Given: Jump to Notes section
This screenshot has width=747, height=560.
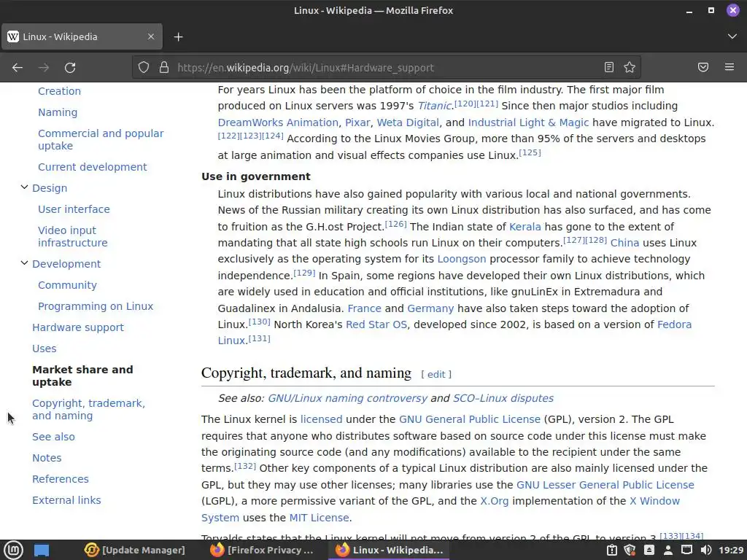Looking at the screenshot, I should click(x=47, y=458).
